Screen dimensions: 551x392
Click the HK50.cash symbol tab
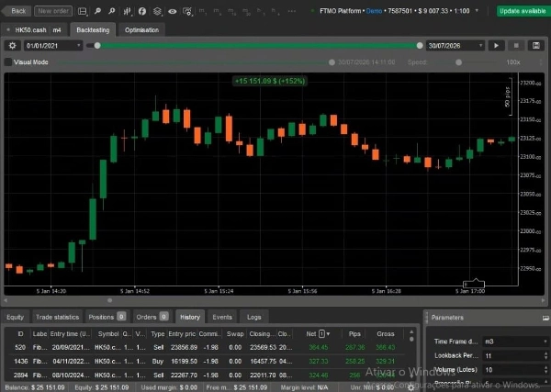[30, 30]
